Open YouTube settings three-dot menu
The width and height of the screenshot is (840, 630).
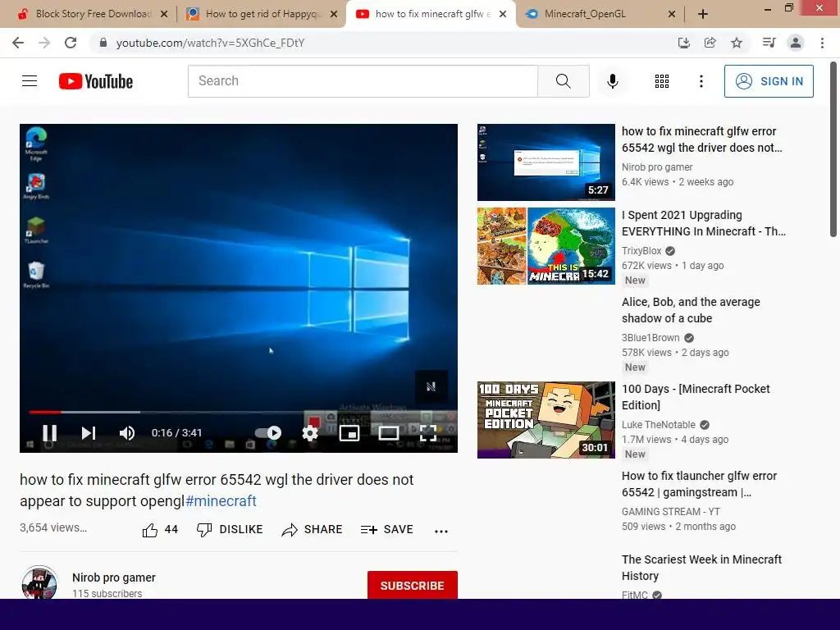(x=701, y=81)
